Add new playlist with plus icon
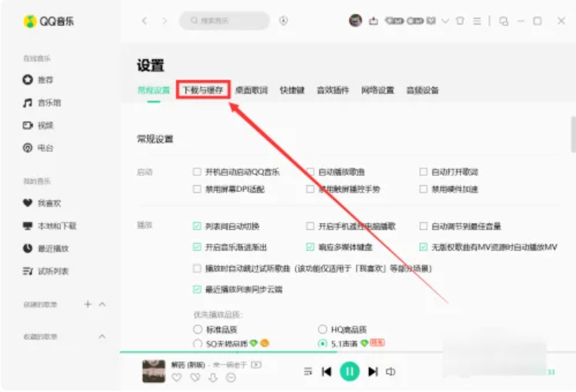 click(x=88, y=304)
